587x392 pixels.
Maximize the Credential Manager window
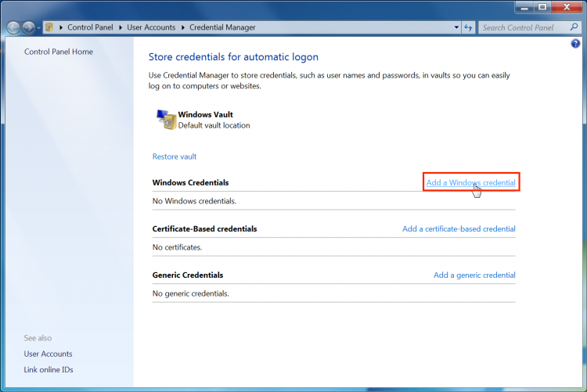(542, 7)
